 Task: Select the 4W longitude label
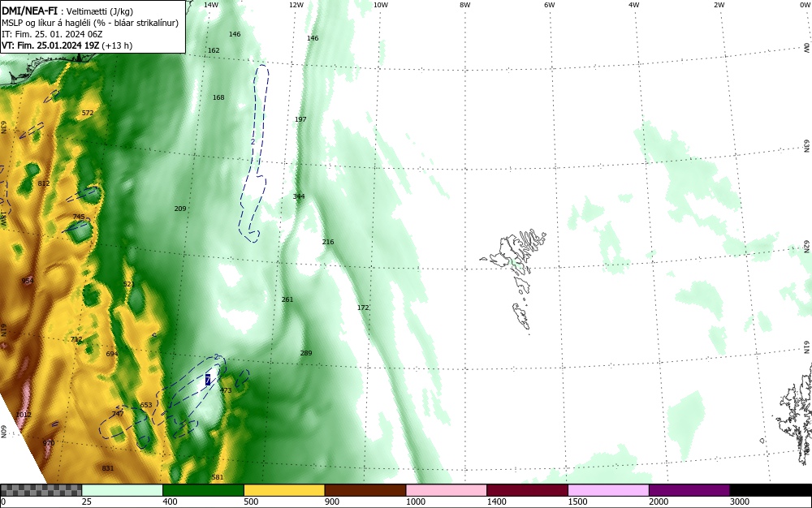(634, 5)
